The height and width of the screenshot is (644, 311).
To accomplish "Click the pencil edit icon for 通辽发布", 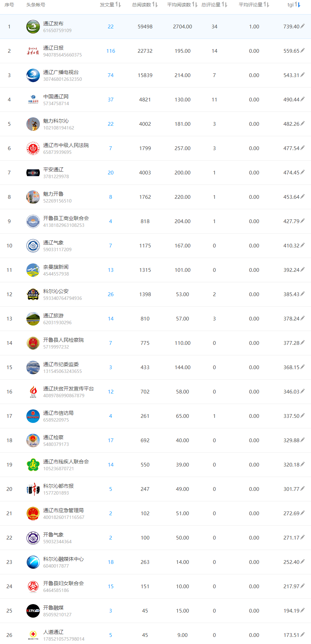I will point(303,26).
